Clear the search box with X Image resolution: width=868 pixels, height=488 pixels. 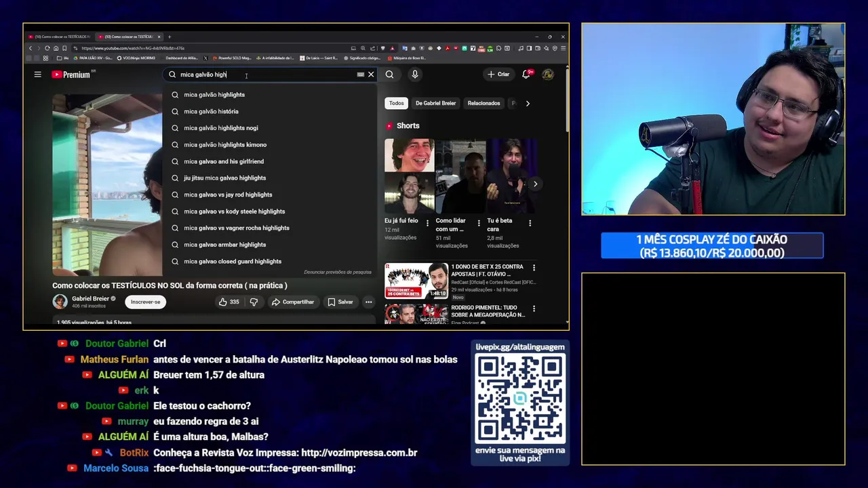[371, 75]
